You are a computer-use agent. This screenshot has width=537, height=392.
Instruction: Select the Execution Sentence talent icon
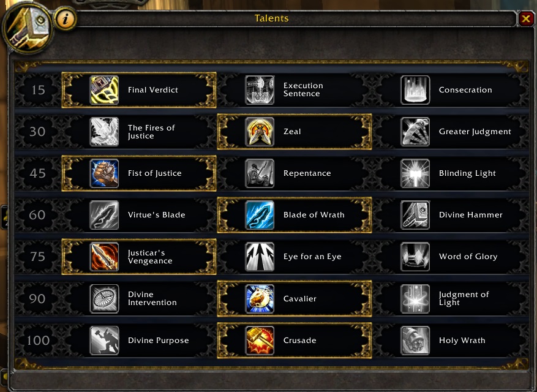coord(260,90)
